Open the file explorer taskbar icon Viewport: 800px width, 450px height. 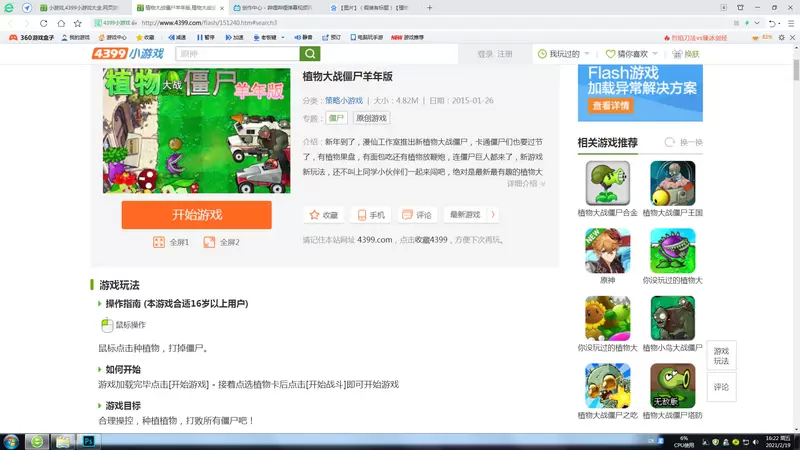coord(63,441)
